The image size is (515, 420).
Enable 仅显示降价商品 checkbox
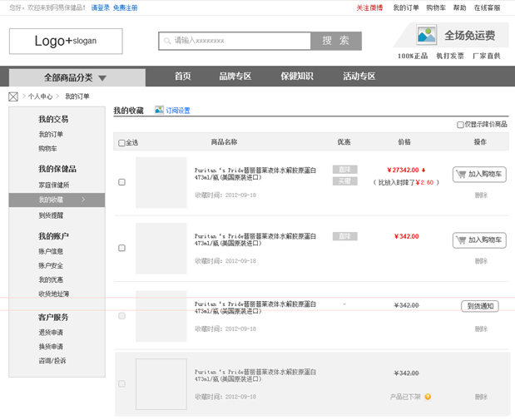(460, 125)
